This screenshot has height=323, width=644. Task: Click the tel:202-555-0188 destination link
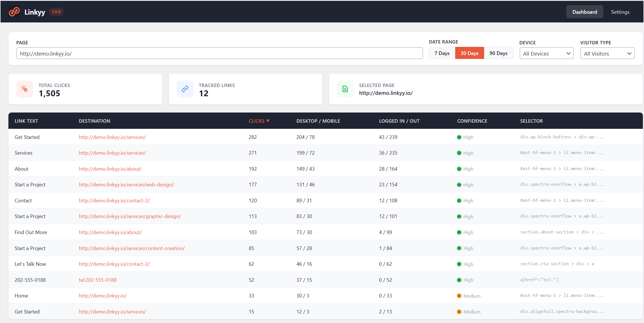[98, 280]
